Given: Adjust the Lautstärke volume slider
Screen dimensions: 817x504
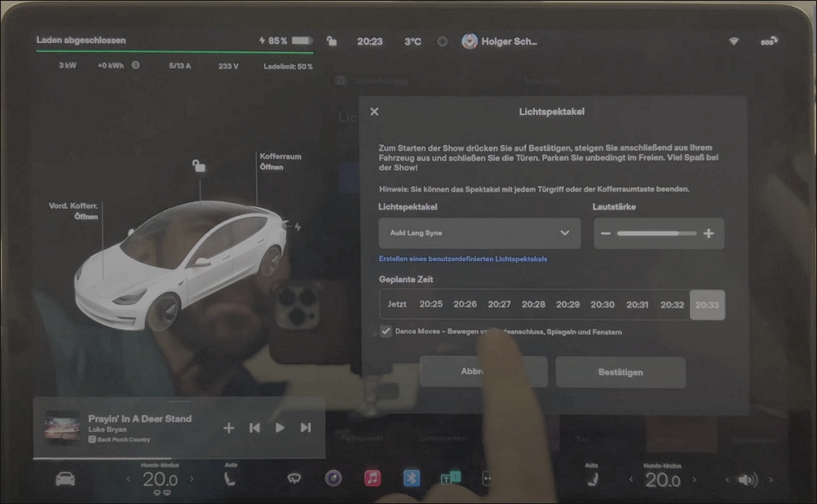Looking at the screenshot, I should [x=656, y=233].
